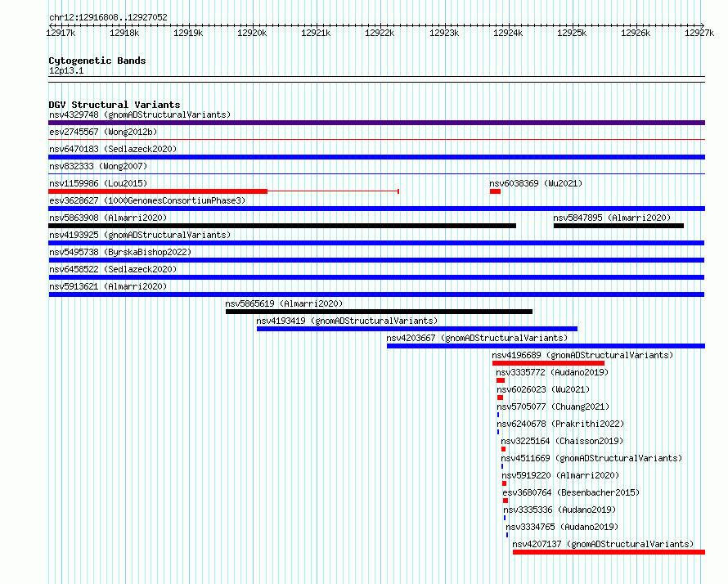Click the nsv4329748 gnomAD variant label
This screenshot has height=584, width=728.
tap(140, 115)
